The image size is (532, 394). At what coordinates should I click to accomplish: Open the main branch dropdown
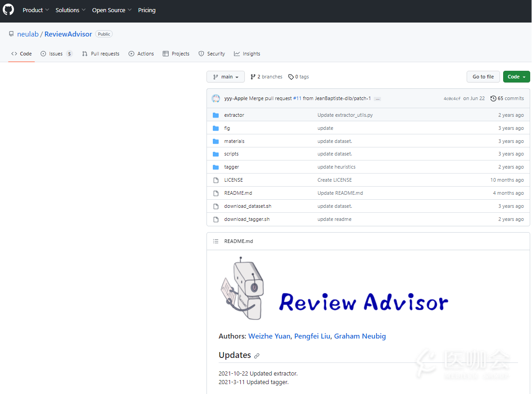225,77
